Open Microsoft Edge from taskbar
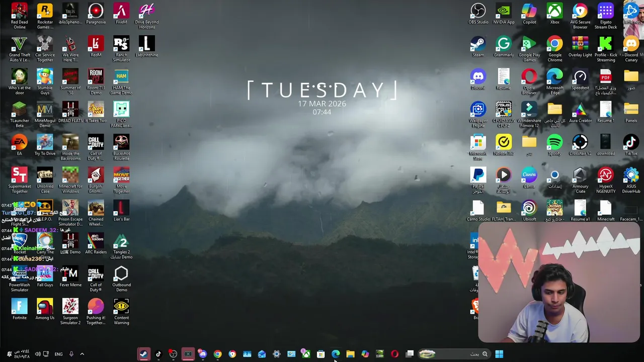The image size is (644, 362). coord(336,354)
